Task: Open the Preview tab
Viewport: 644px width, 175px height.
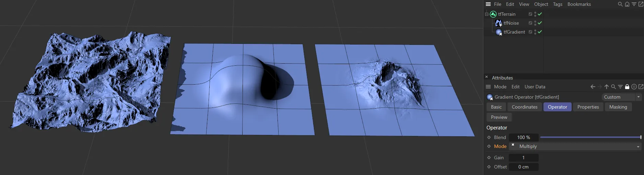Action: 499,117
